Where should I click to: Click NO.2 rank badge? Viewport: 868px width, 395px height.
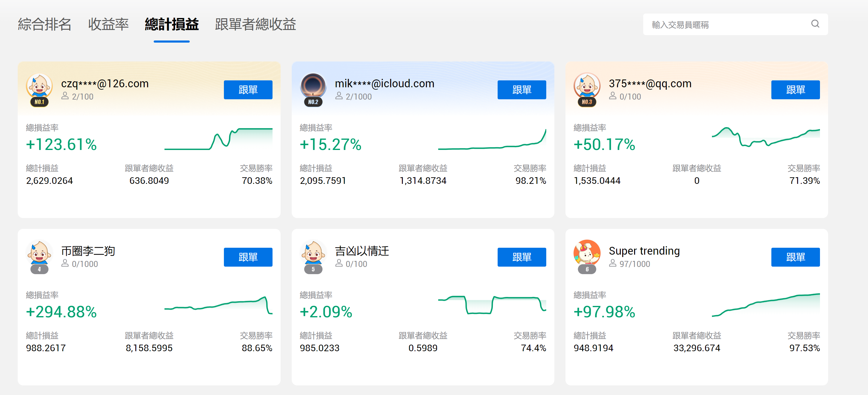coord(313,102)
